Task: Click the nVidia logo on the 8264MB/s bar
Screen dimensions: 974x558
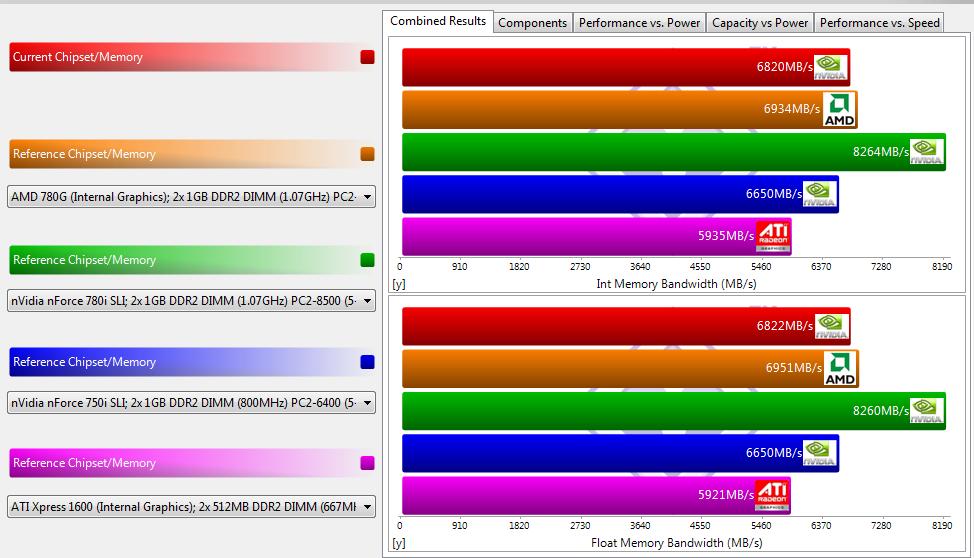Action: [x=926, y=152]
